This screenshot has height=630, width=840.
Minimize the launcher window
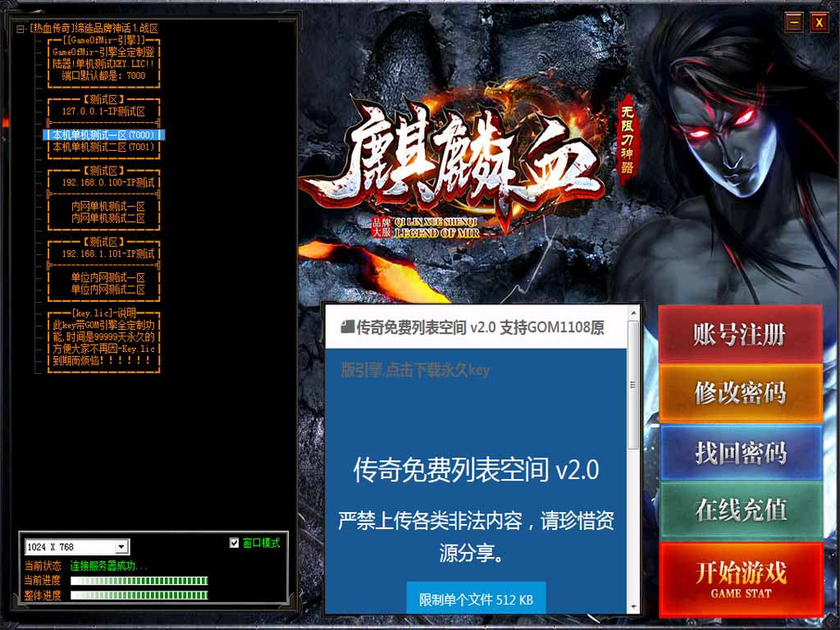(x=794, y=22)
